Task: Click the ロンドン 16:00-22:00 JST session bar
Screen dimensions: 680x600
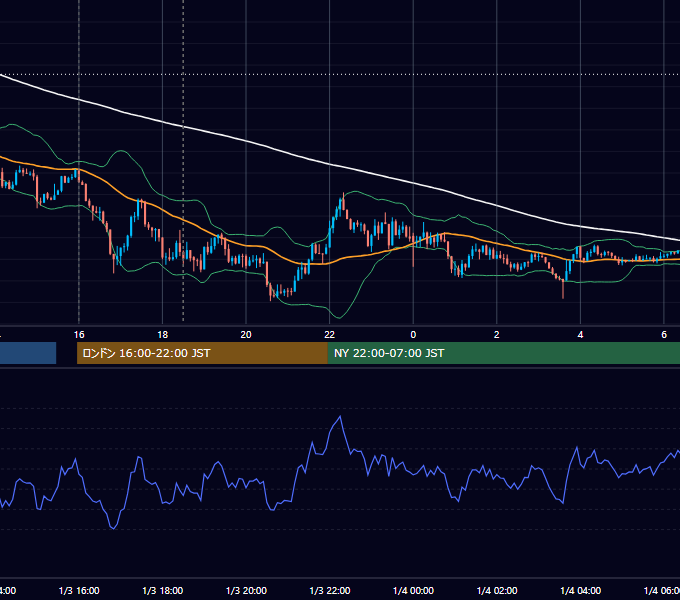Action: click(x=202, y=353)
